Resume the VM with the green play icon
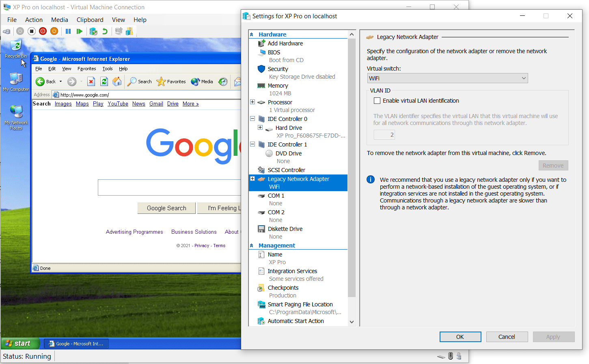Image resolution: width=589 pixels, height=364 pixels. [79, 31]
